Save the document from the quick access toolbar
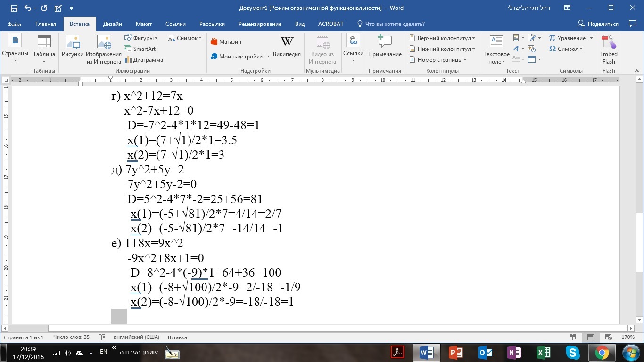Viewport: 644px width, 362px height. tap(14, 8)
